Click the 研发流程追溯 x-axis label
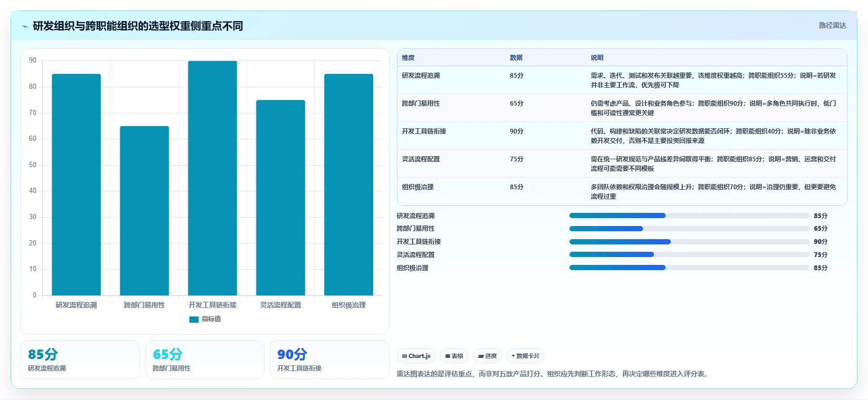Screen dimensions: 868x400 click(x=76, y=305)
